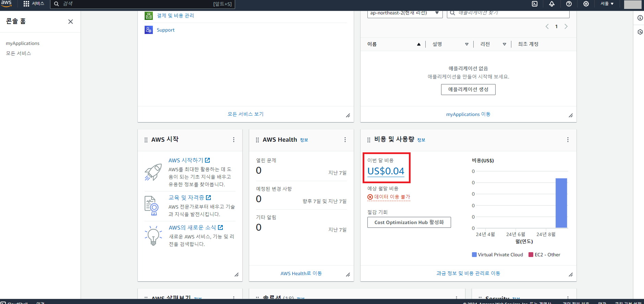Open 비용 및 사용량 정보 link
This screenshot has height=304, width=644.
click(421, 140)
